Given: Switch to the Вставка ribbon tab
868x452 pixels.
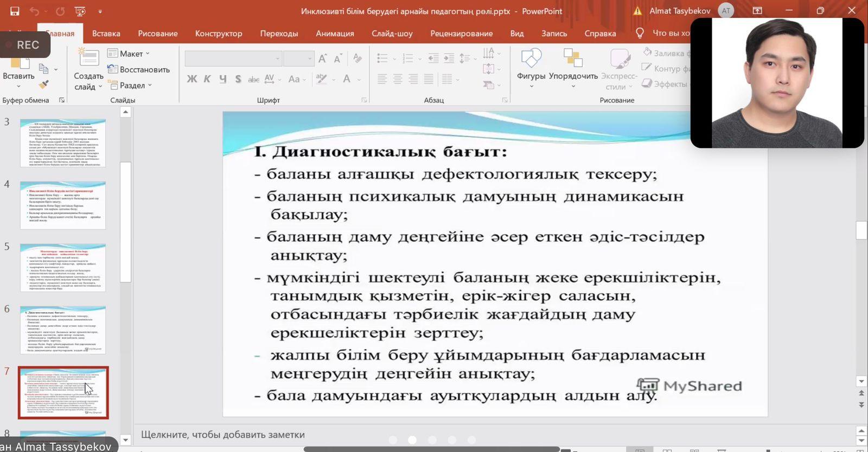Looking at the screenshot, I should (x=106, y=34).
